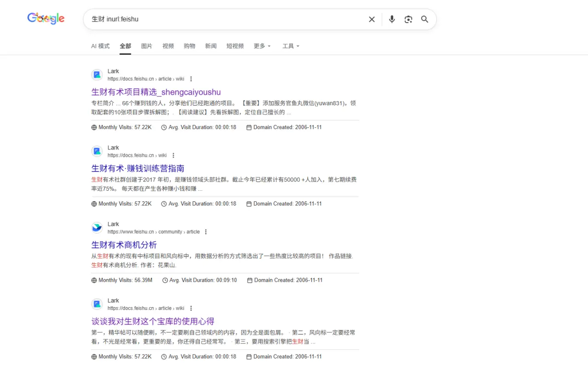Submit search with the magnifier icon
The width and height of the screenshot is (588, 365).
[425, 19]
